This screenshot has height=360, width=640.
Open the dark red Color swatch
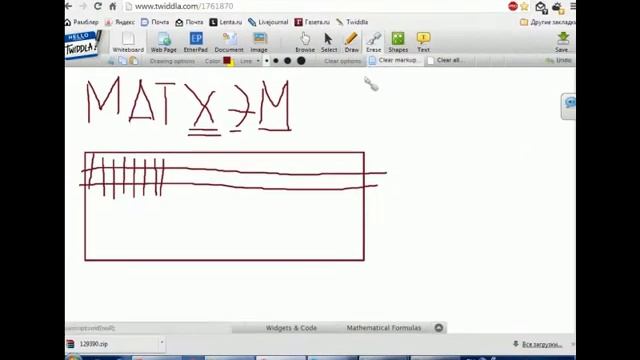tap(227, 61)
